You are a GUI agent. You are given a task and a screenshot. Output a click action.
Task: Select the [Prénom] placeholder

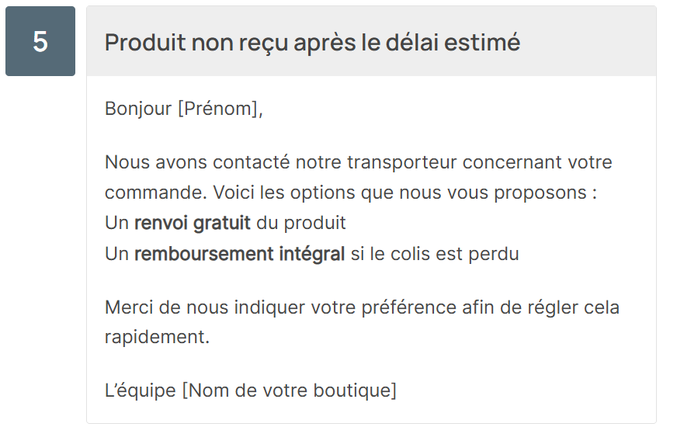[219, 109]
